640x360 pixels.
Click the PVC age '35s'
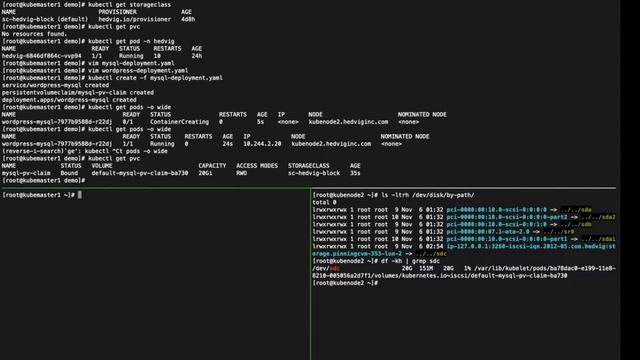(x=355, y=173)
